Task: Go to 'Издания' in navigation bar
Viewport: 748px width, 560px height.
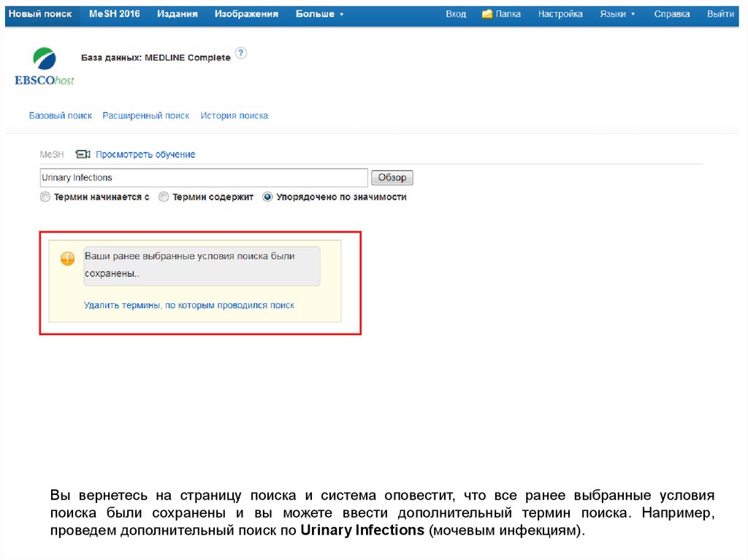Action: [x=177, y=14]
